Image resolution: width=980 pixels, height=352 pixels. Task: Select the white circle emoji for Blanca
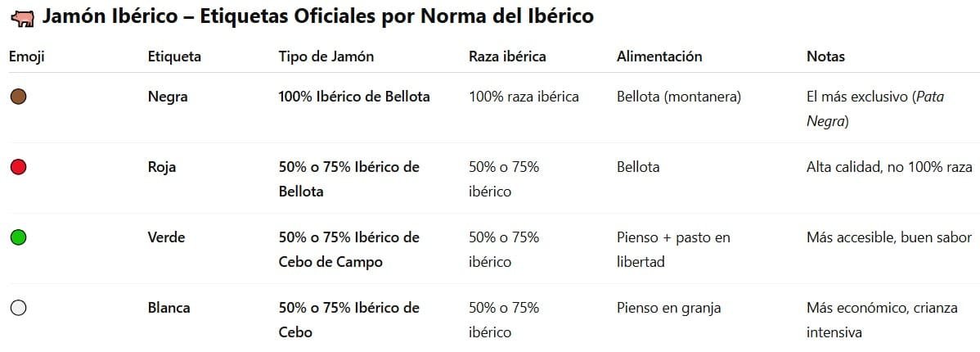(x=19, y=308)
